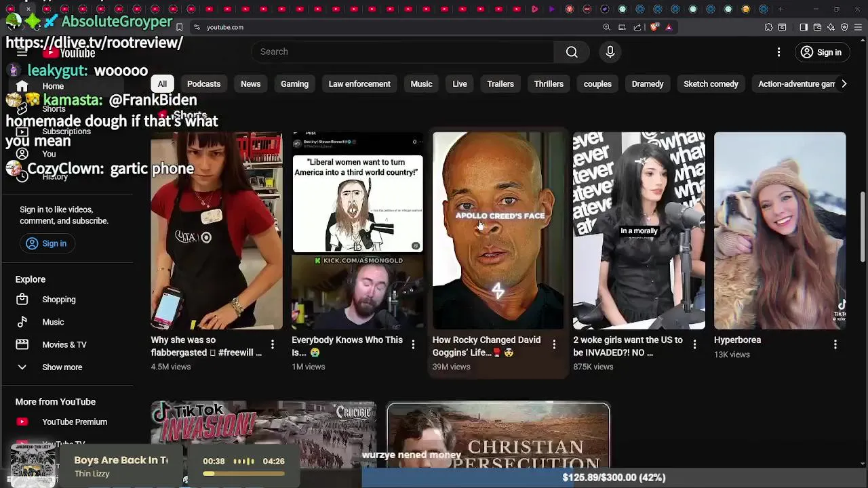Screen dimensions: 868x488
Task: Select the Trailers filter chip
Action: [x=500, y=84]
